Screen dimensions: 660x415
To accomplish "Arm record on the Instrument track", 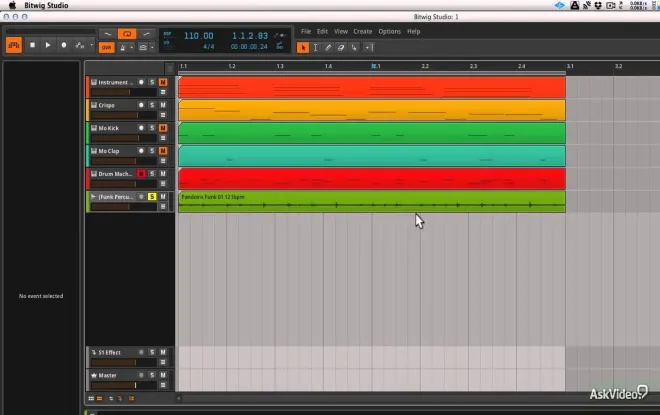I will [141, 82].
